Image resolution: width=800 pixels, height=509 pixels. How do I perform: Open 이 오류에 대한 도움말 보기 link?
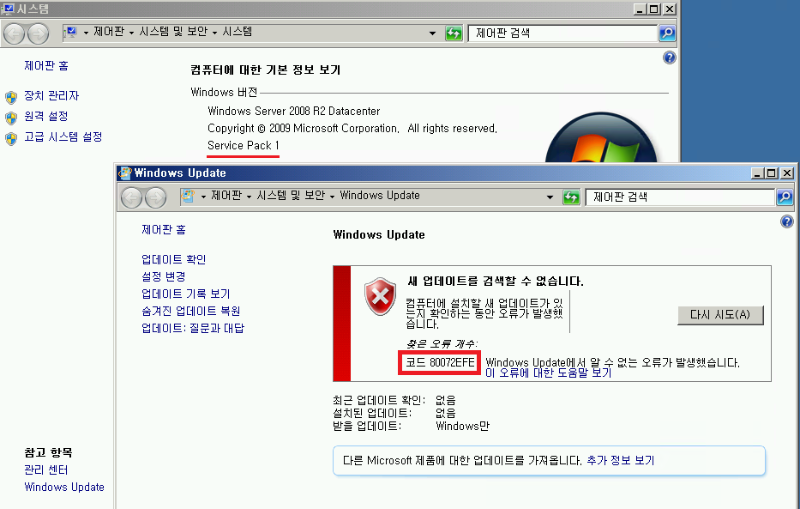pyautogui.click(x=547, y=373)
